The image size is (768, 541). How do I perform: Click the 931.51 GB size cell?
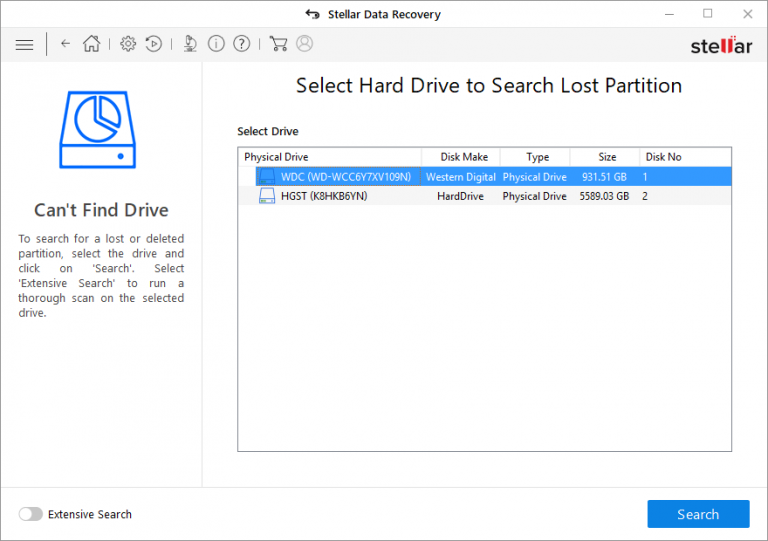(x=604, y=177)
